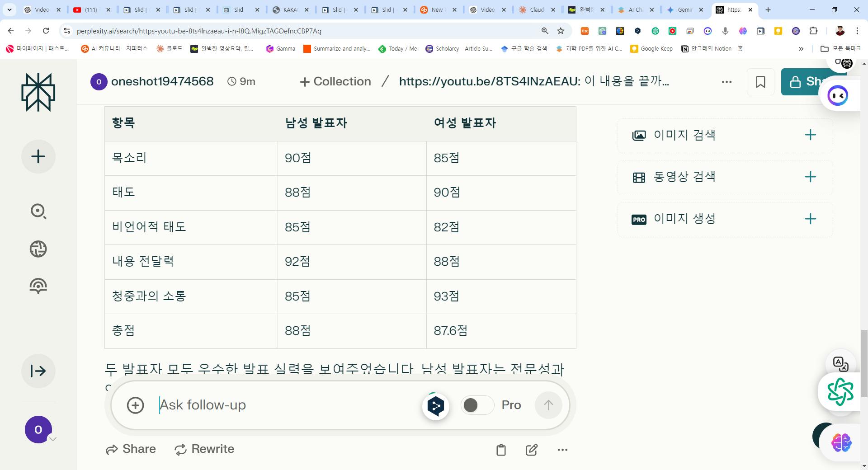Screen dimensions: 868x470
Task: Open the 모든 북마크 folder
Action: pos(841,49)
